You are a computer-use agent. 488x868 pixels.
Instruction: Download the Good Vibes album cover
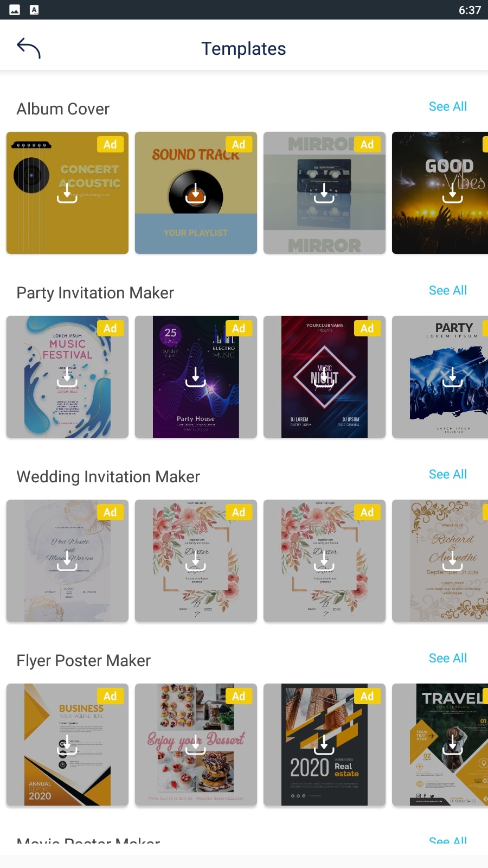coord(452,193)
